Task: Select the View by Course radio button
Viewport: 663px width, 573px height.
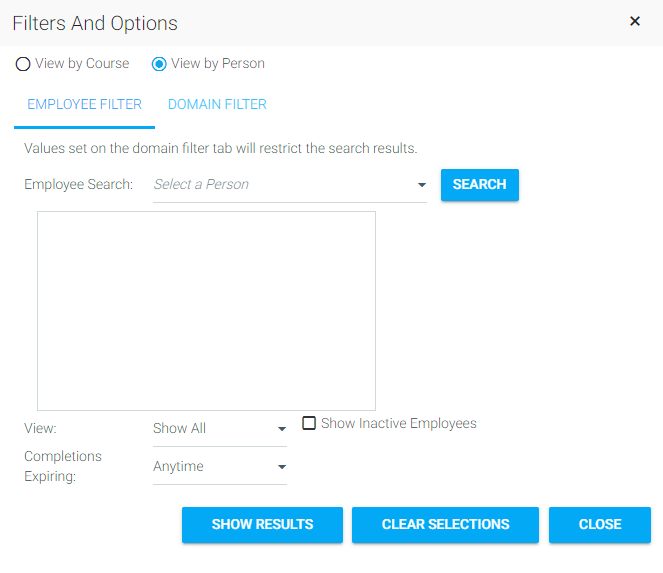Action: point(23,64)
